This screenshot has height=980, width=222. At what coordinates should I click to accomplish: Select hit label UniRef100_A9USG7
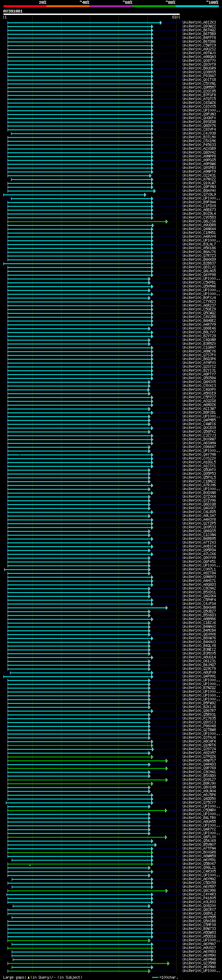point(199,948)
